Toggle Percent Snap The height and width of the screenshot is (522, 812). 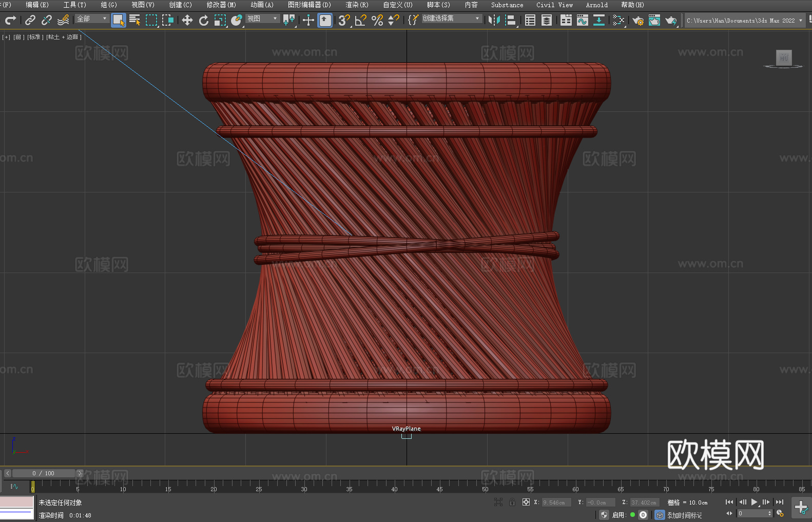[x=377, y=20]
